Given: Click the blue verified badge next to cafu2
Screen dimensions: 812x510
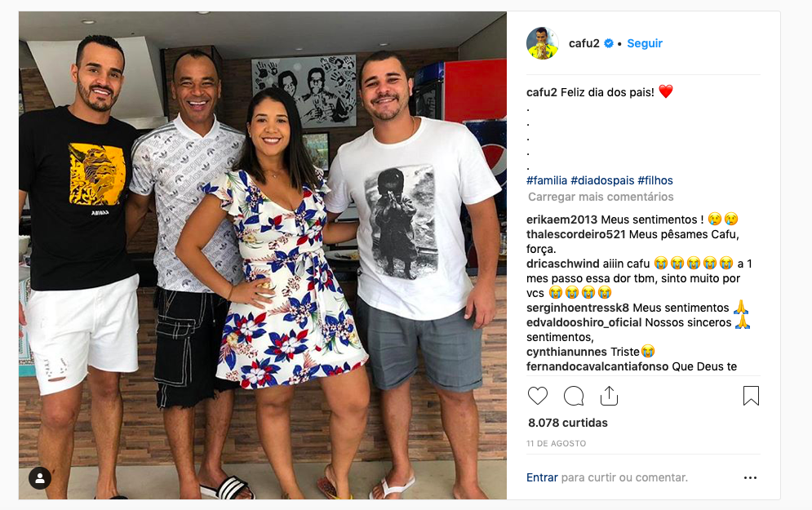Looking at the screenshot, I should [609, 43].
